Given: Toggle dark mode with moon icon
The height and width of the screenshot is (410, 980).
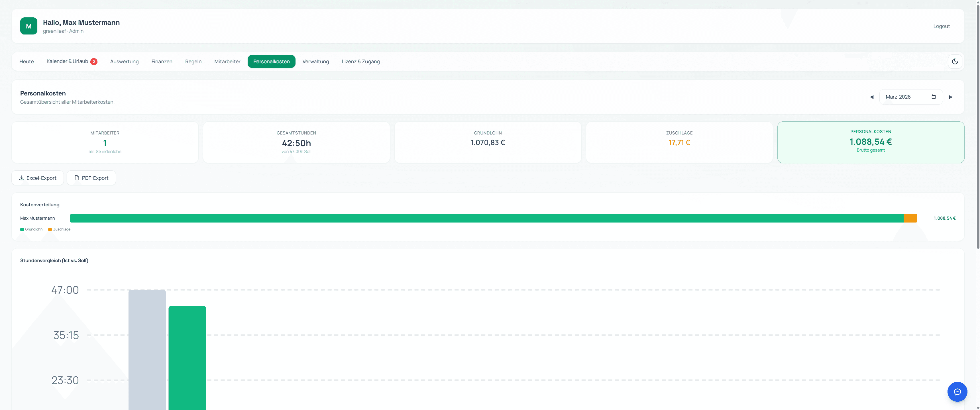Looking at the screenshot, I should tap(955, 61).
